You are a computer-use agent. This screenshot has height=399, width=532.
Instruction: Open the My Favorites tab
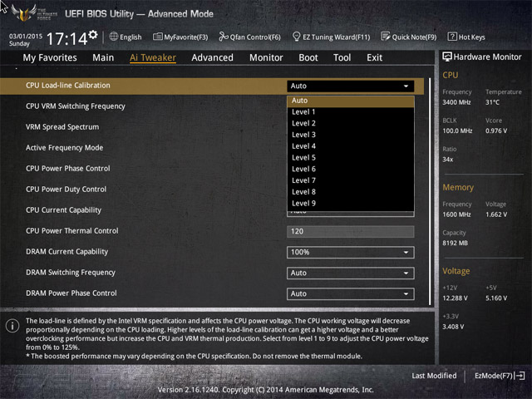[50, 57]
